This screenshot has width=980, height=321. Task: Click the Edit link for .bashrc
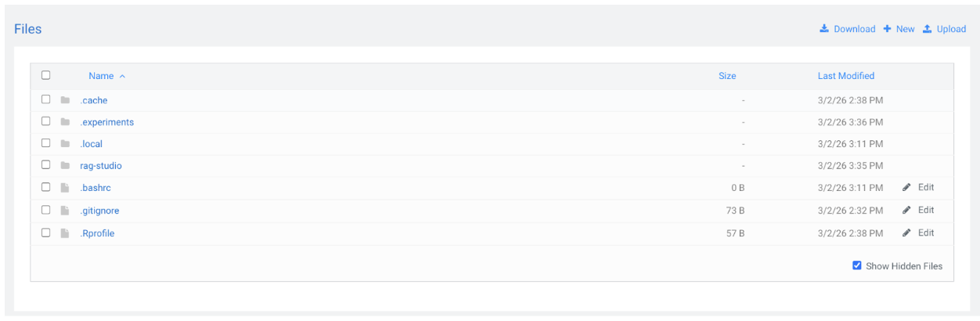(x=926, y=187)
